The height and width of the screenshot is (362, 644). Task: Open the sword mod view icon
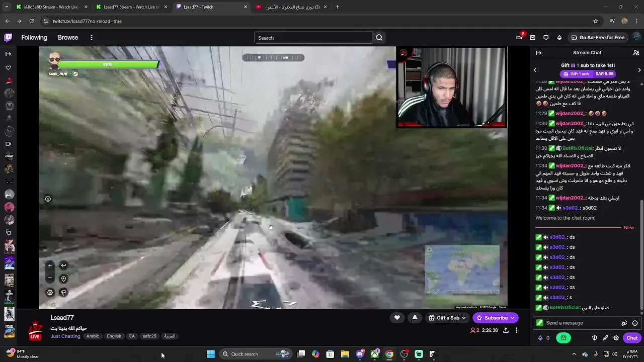[605, 338]
